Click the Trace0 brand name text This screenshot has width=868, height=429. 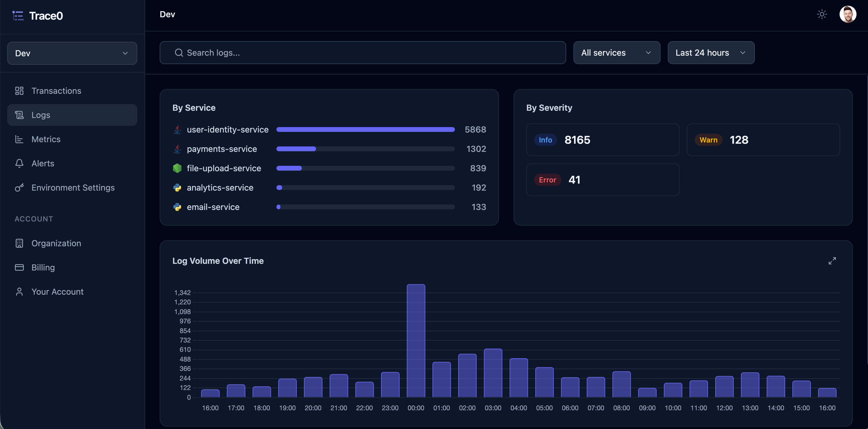click(x=46, y=16)
